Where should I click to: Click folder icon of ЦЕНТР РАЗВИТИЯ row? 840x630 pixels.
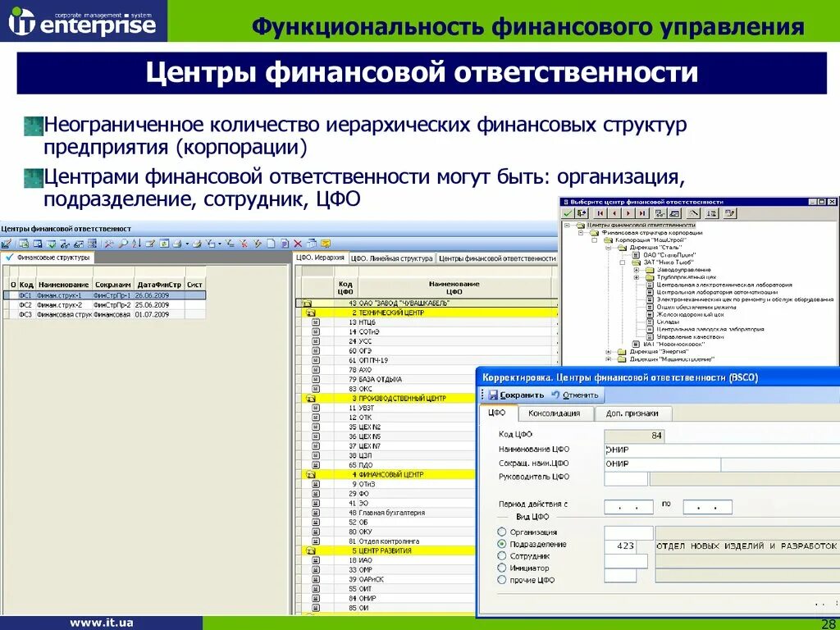310,550
